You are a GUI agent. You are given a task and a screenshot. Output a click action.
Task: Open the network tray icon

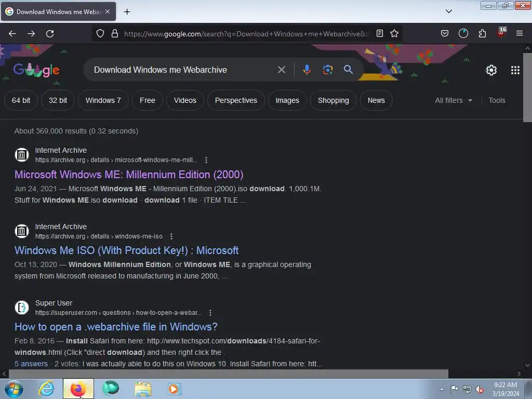467,389
